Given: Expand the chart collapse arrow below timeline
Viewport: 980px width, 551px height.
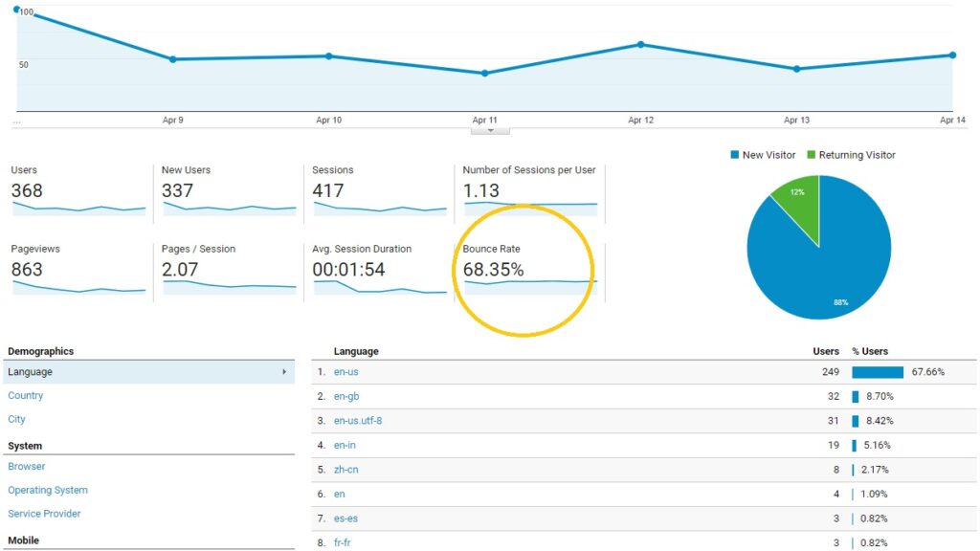Looking at the screenshot, I should 491,130.
